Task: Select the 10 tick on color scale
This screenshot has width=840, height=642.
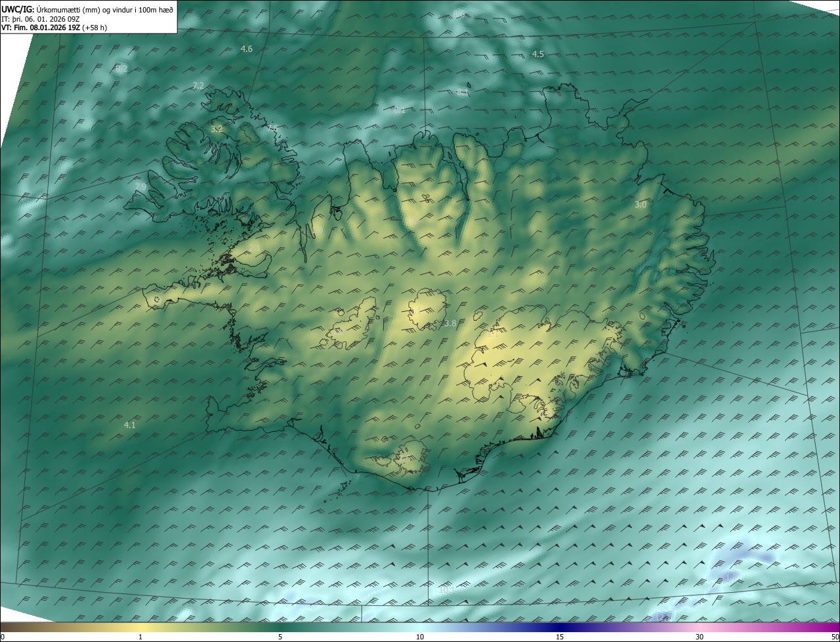Action: point(420,637)
